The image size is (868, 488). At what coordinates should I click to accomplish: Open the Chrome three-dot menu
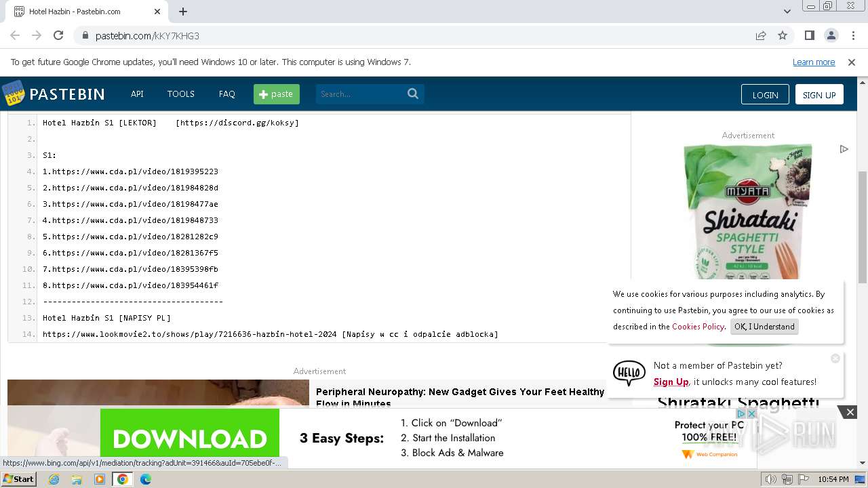(x=852, y=35)
